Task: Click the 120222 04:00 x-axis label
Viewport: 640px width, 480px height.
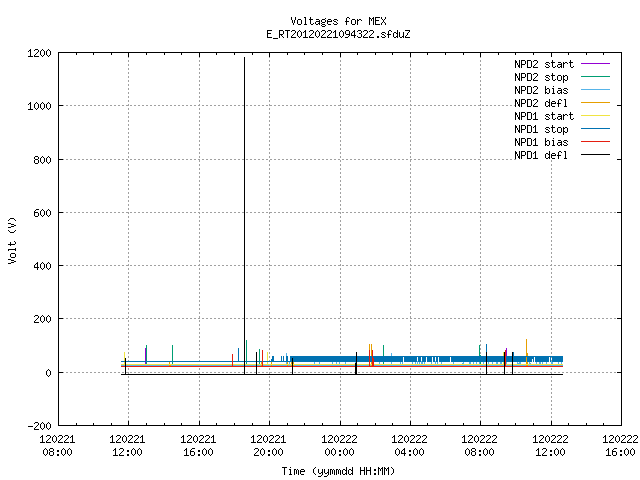Action: pos(409,446)
